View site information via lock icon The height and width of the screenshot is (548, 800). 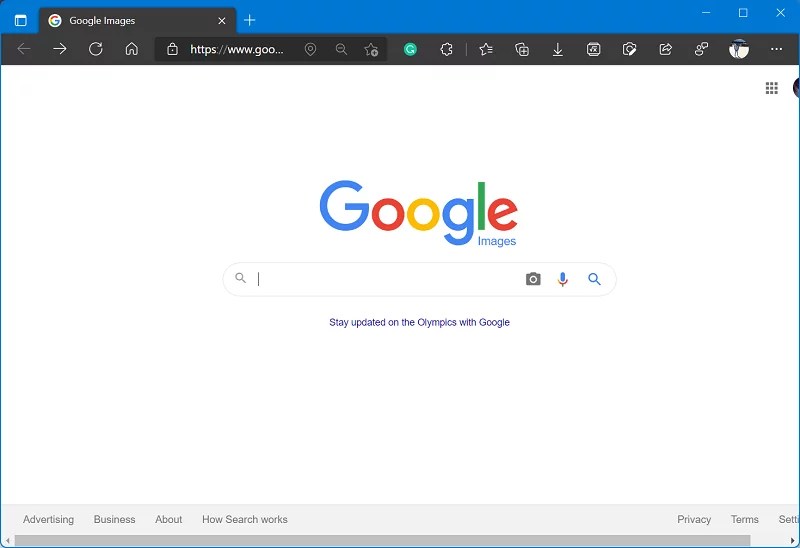tap(172, 49)
